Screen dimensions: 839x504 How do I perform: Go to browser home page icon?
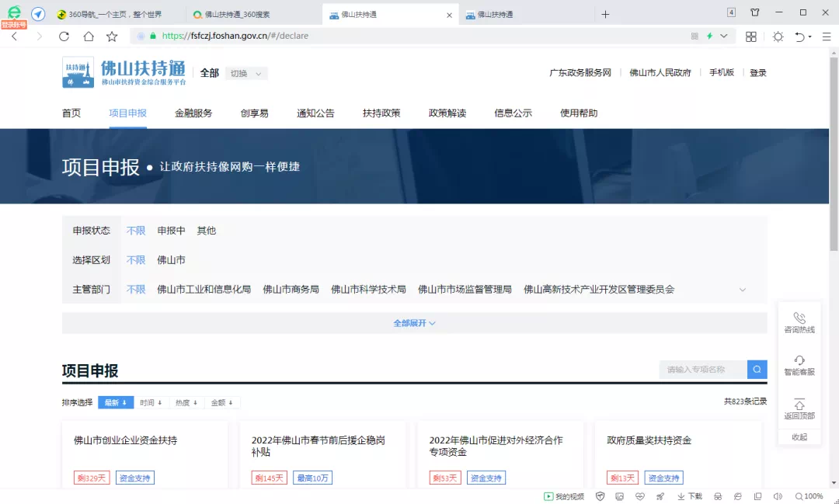pyautogui.click(x=89, y=36)
